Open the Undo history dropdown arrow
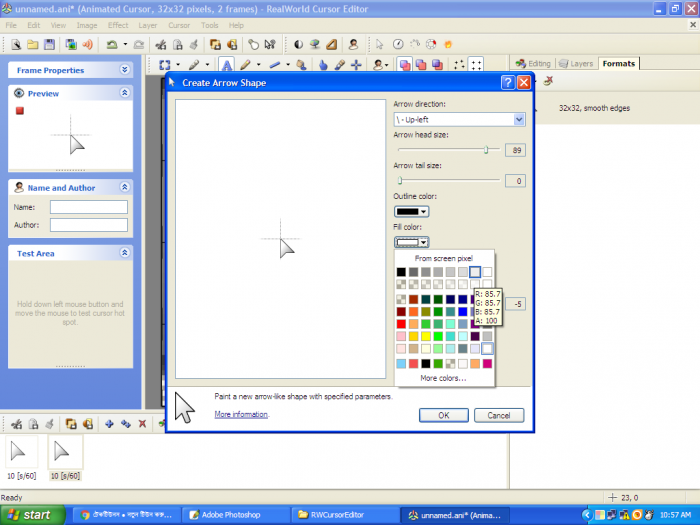Image resolution: width=700 pixels, height=525 pixels. click(125, 44)
